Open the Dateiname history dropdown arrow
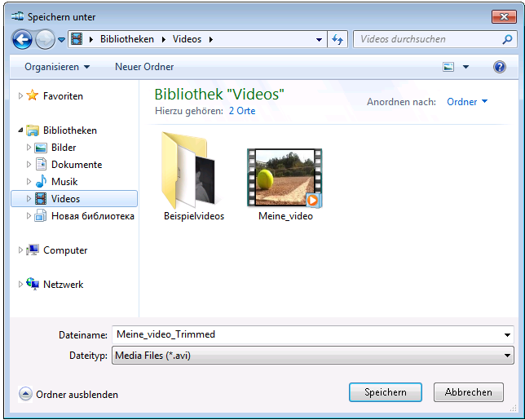 coord(507,335)
